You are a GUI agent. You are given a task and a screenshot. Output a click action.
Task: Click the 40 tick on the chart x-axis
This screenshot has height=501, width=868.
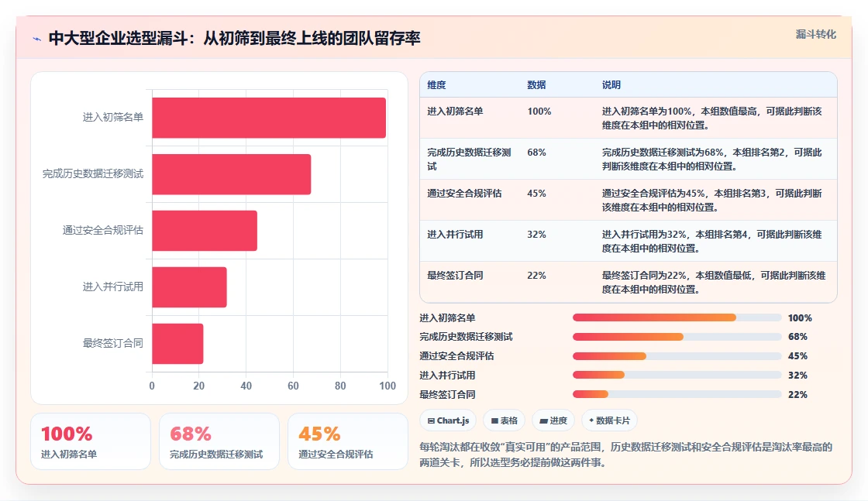pos(246,386)
